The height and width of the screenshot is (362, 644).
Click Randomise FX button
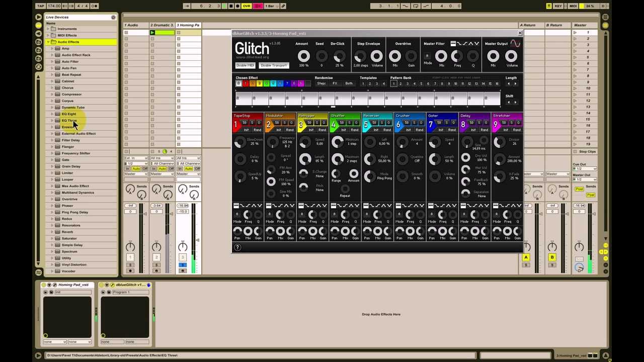(x=335, y=83)
